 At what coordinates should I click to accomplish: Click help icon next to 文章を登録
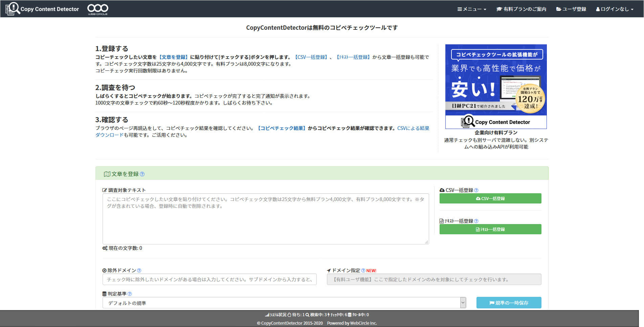142,174
